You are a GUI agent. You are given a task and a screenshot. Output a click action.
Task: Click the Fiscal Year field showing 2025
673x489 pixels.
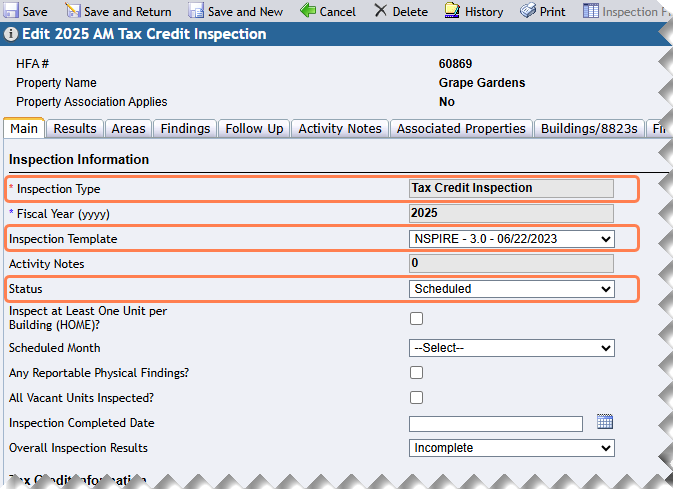(511, 213)
